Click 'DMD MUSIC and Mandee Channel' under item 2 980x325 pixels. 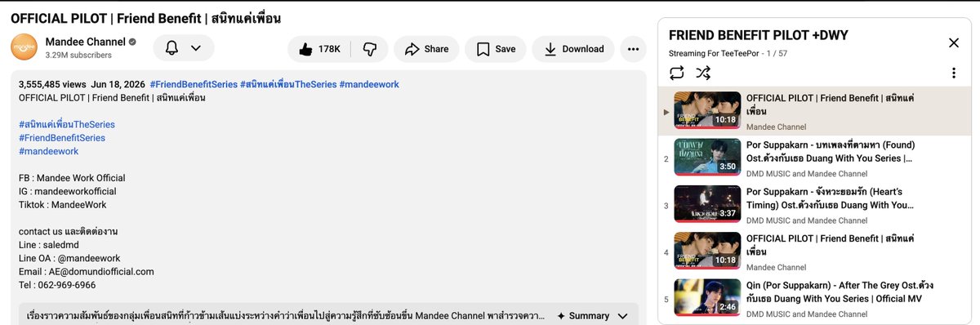click(807, 174)
